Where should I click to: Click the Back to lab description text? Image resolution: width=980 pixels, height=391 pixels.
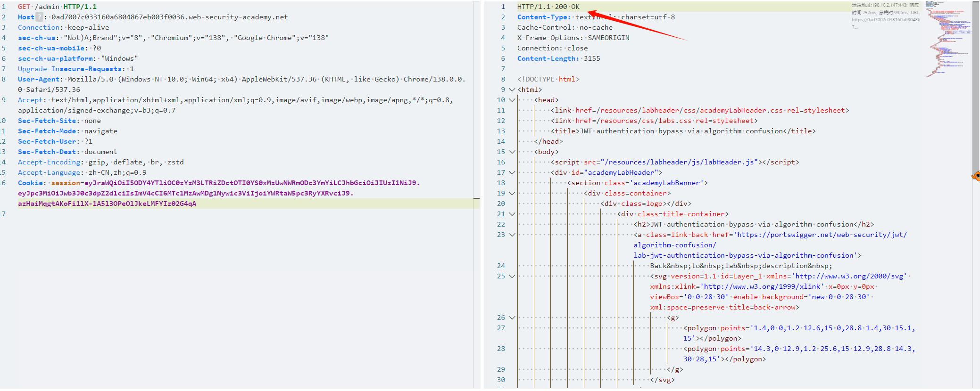741,266
